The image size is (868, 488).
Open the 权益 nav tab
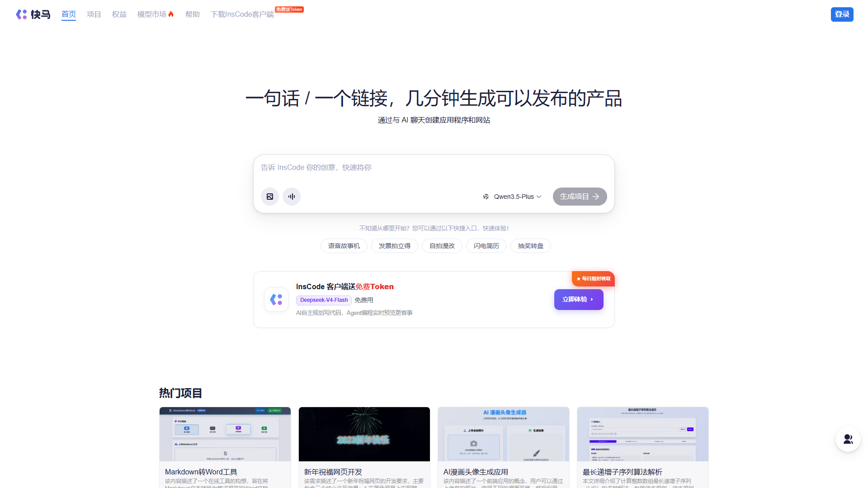pos(119,14)
